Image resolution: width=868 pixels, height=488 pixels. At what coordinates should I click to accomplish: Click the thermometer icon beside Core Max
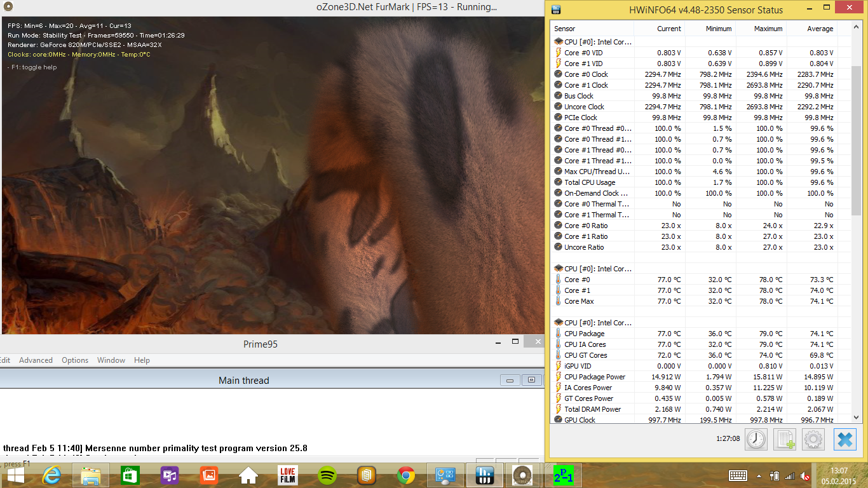559,301
